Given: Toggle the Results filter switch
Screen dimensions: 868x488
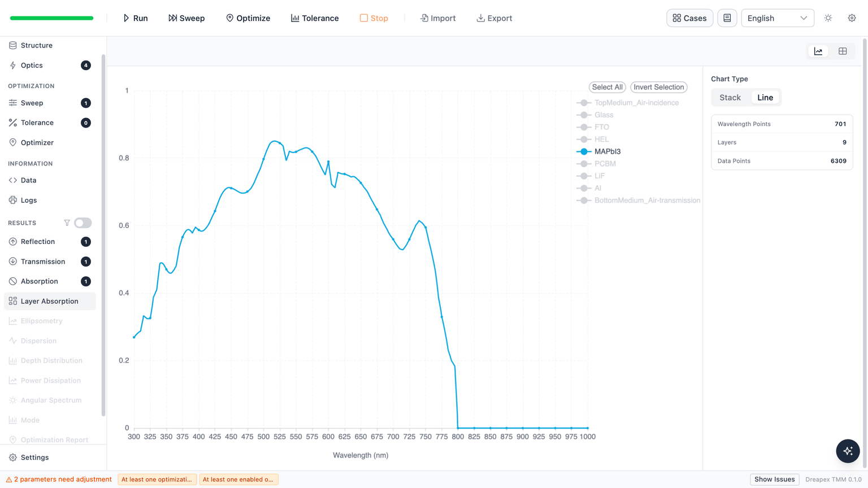Looking at the screenshot, I should (x=83, y=223).
